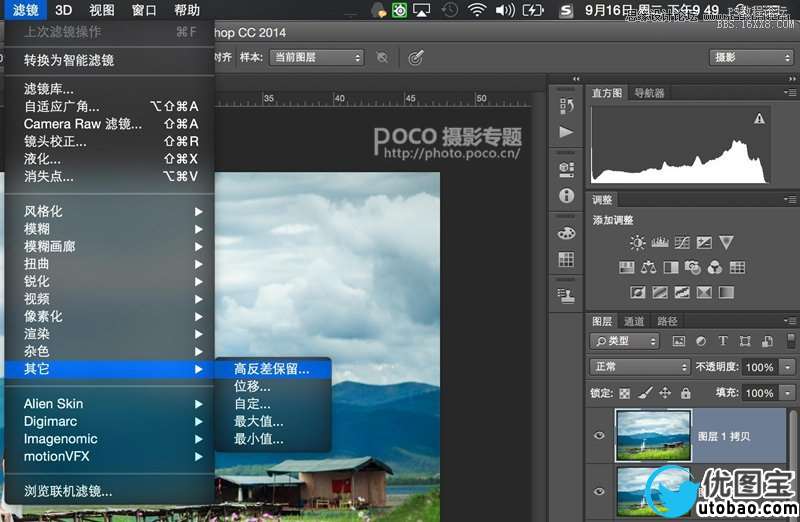Expand the Imagenomic filter submenu
Screen dimensions: 800x522
111,439
